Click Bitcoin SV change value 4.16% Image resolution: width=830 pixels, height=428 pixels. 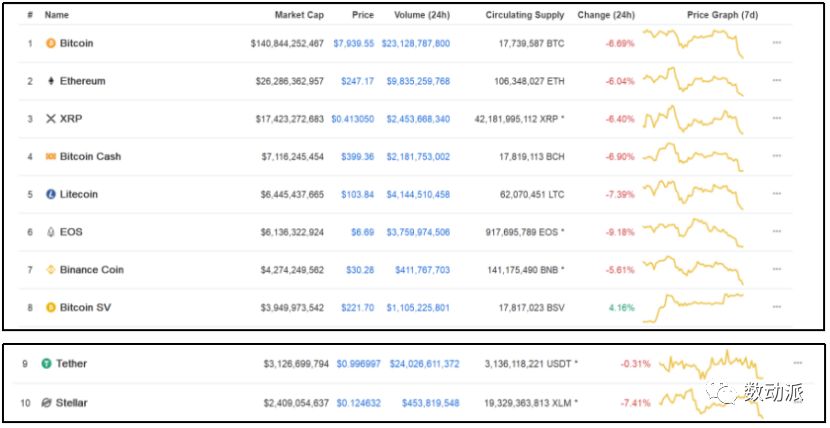point(621,307)
